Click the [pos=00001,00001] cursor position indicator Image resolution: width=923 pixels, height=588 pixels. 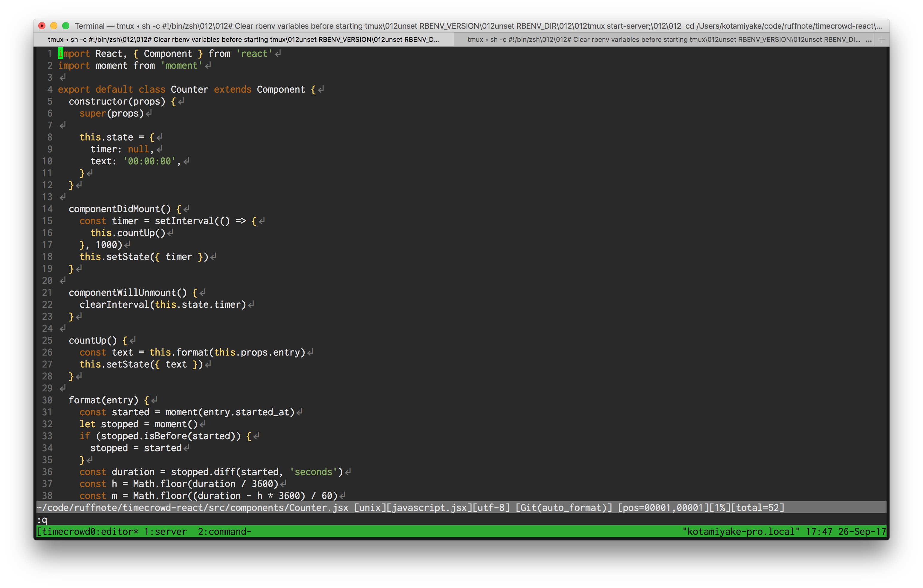point(663,508)
